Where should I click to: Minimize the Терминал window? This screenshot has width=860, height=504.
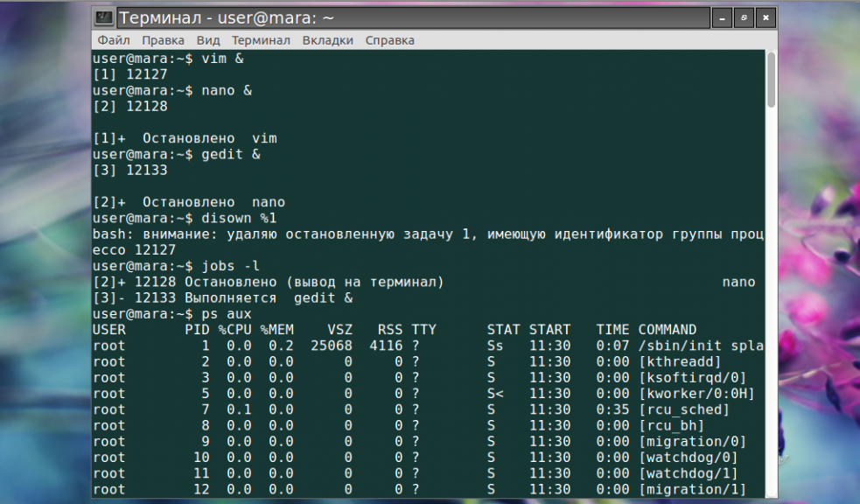722,18
